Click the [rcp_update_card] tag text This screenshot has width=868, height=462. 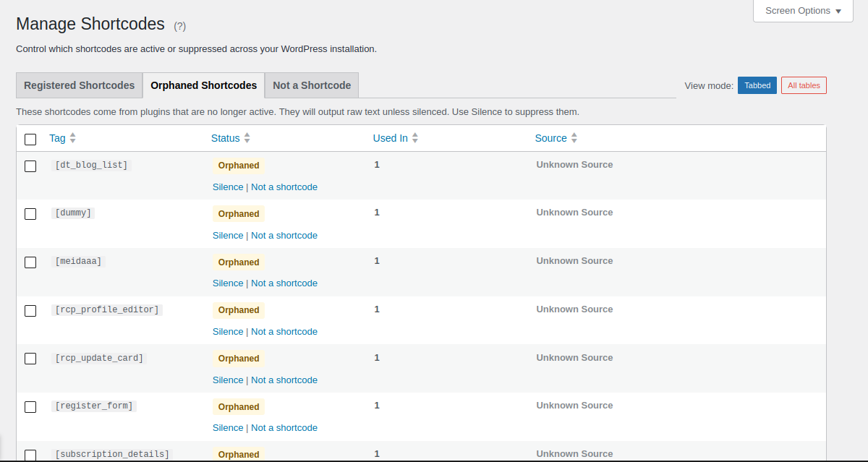(99, 358)
